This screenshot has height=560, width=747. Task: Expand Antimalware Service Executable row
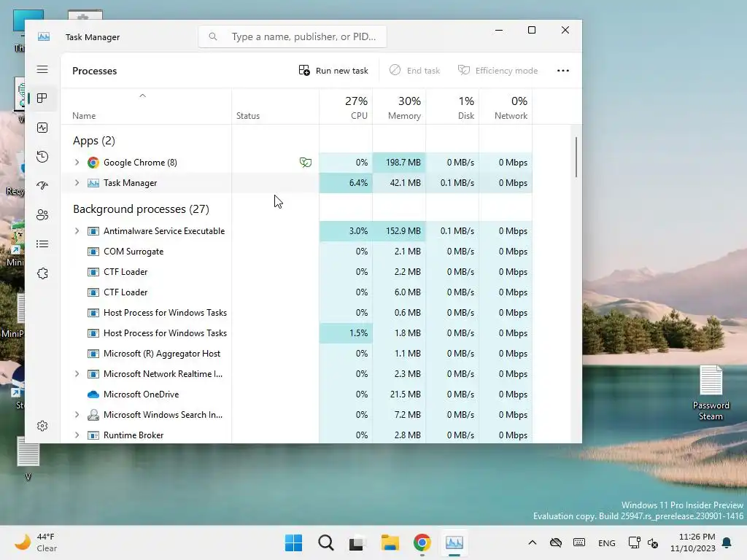tap(77, 231)
